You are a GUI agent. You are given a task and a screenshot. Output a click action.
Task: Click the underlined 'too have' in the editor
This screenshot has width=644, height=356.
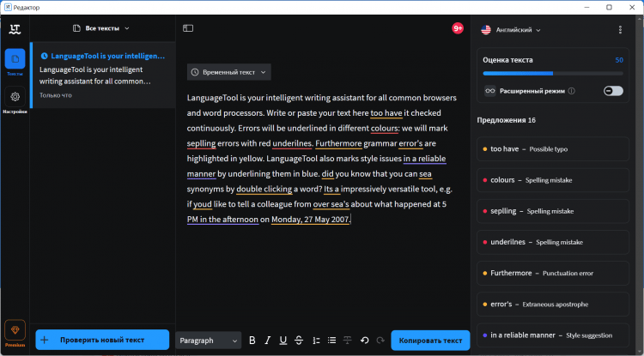coord(386,112)
